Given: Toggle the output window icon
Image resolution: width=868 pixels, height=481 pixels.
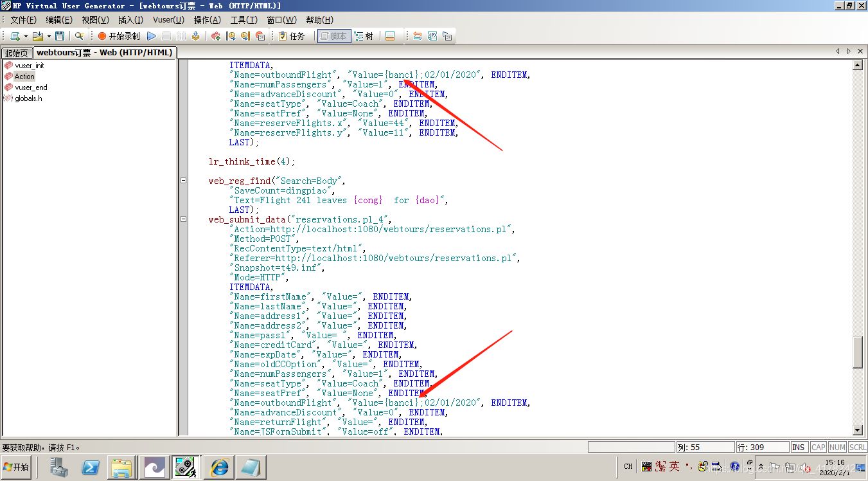Looking at the screenshot, I should pos(389,36).
